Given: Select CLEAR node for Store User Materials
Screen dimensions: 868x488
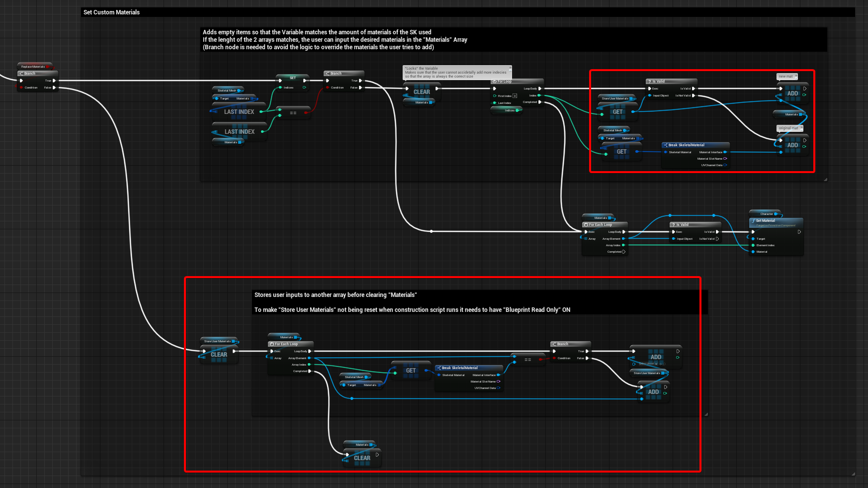Looking at the screenshot, I should click(219, 354).
